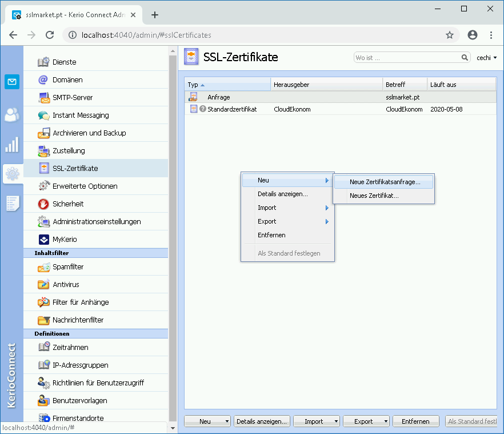Open the statistics bar chart section
This screenshot has width=504, height=434.
pos(12,145)
